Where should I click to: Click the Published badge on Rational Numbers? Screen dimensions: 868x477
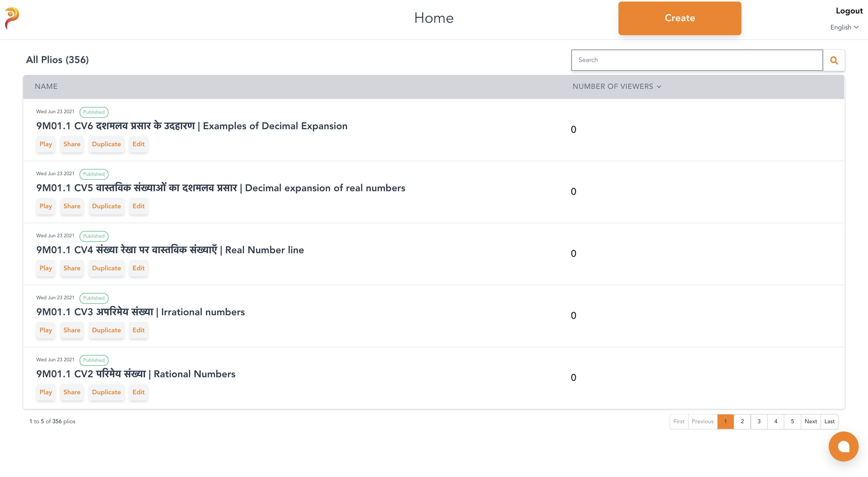94,360
